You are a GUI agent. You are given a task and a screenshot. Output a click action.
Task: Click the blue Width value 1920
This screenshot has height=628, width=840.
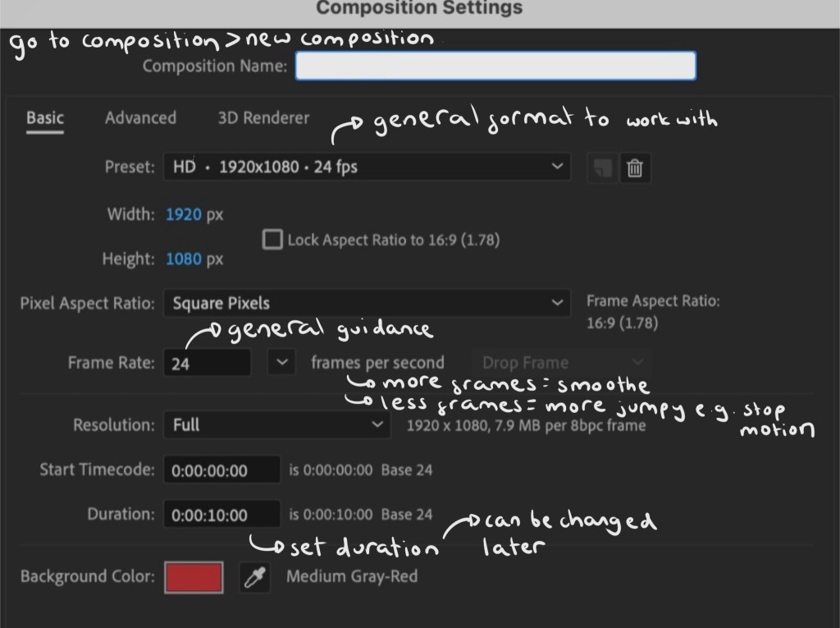tap(183, 215)
